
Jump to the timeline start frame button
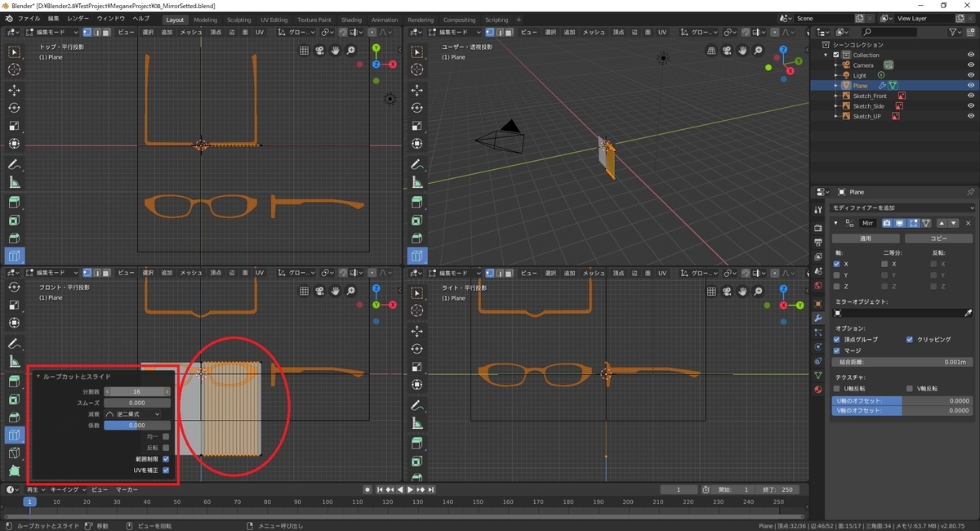coord(380,489)
